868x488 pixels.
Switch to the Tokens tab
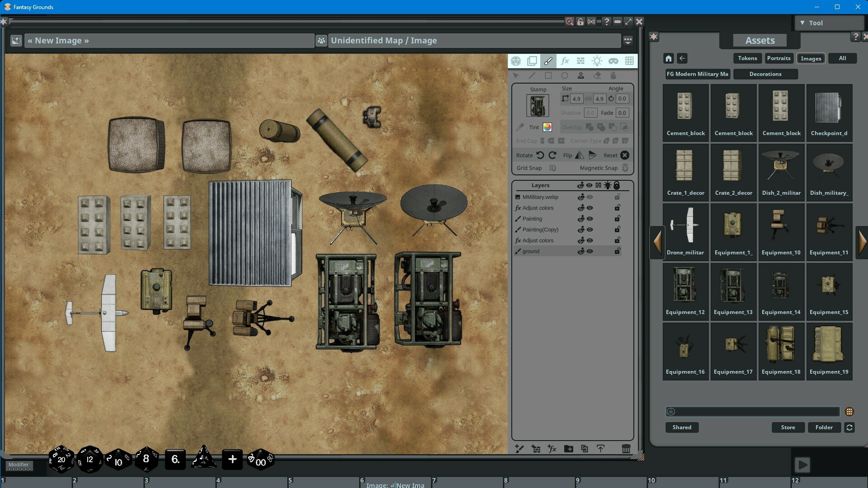[747, 58]
